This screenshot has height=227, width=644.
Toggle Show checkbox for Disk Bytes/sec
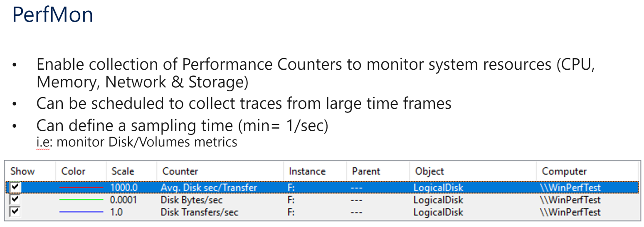tap(15, 200)
